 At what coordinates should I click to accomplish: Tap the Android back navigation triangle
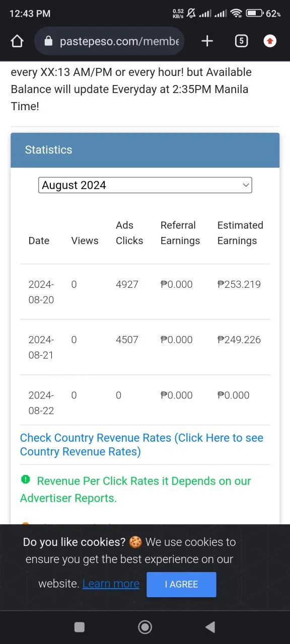tap(210, 626)
